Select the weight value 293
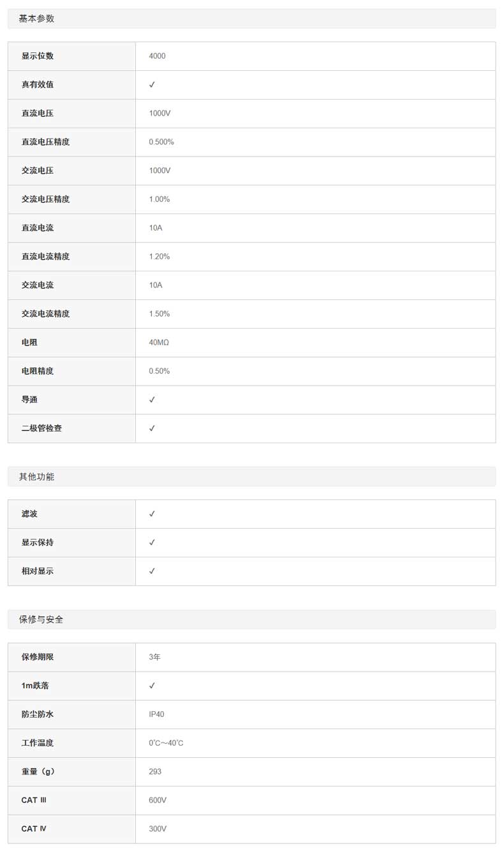The image size is (504, 853). pyautogui.click(x=155, y=771)
